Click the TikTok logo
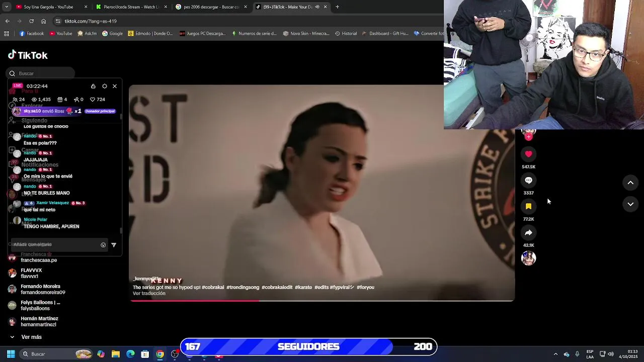 [x=28, y=55]
